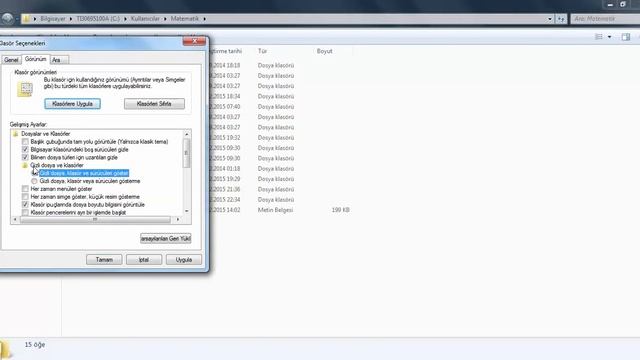Close the Klasör Seçenekleri dialog
The image size is (640, 360).
coord(194,41)
